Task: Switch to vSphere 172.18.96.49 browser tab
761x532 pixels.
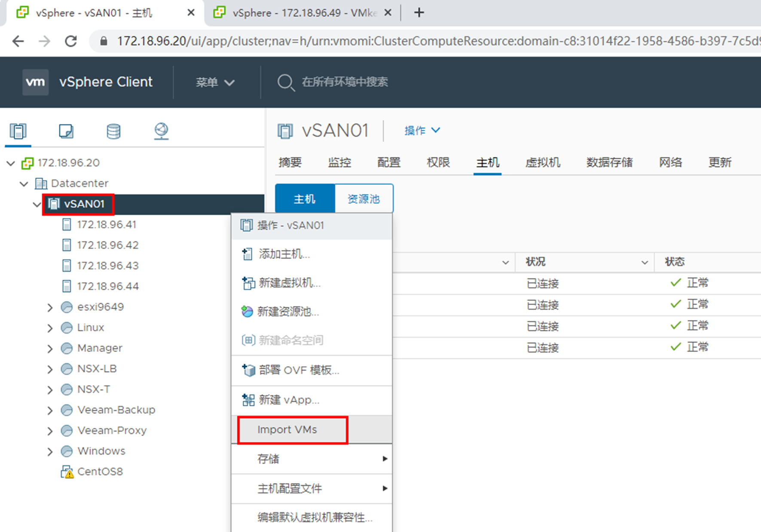Action: click(x=303, y=13)
